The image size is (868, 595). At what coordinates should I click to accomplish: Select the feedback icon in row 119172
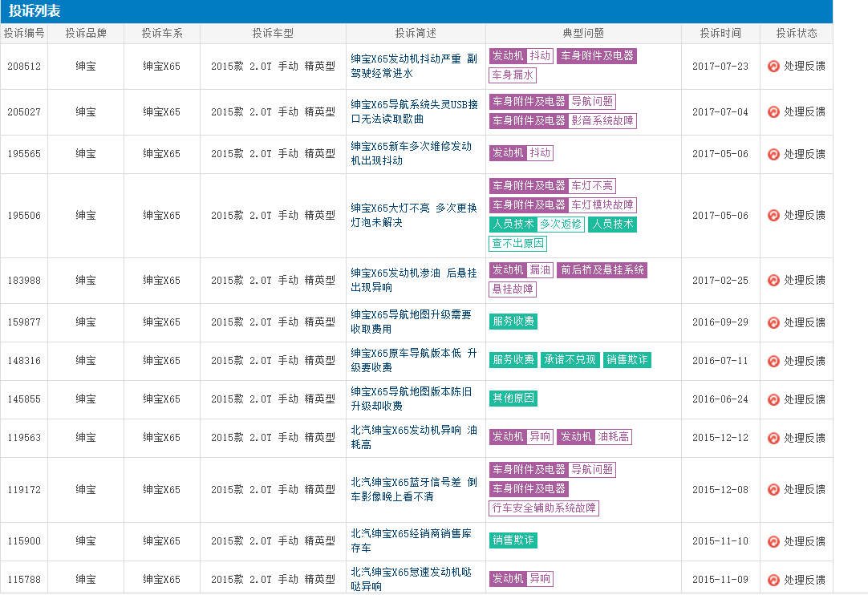(773, 490)
